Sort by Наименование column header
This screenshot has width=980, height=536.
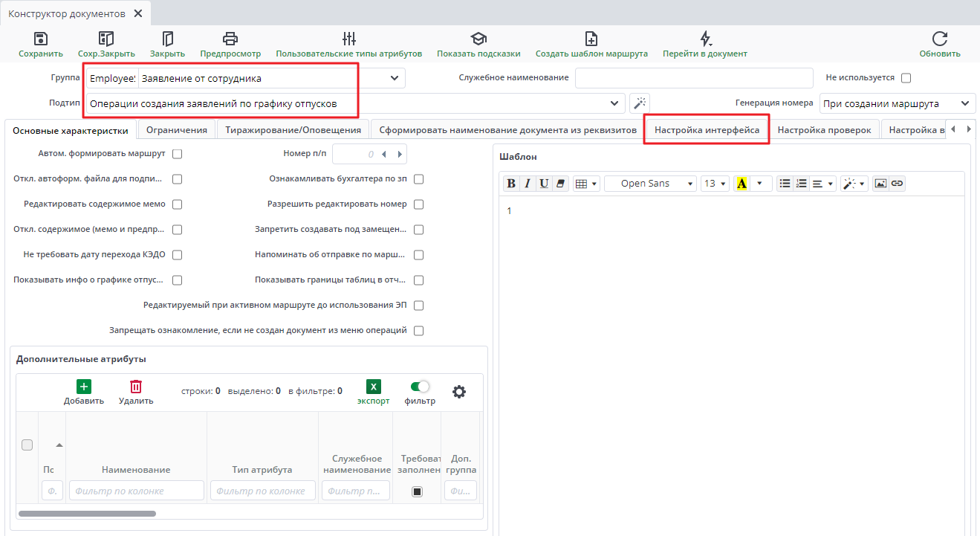pyautogui.click(x=136, y=470)
